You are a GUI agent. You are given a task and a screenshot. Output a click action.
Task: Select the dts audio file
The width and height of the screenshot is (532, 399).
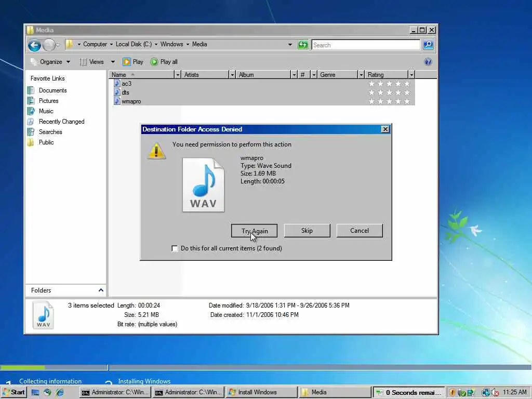pyautogui.click(x=125, y=92)
